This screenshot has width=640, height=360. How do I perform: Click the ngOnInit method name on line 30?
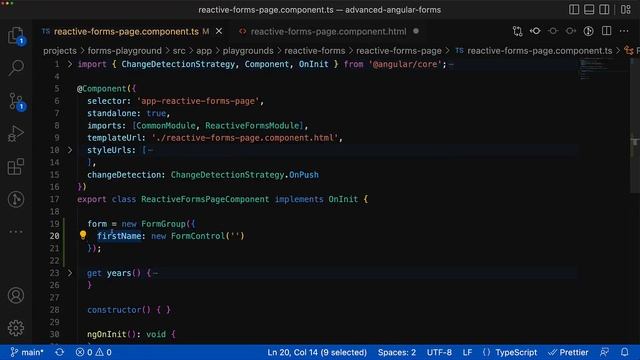(107, 334)
